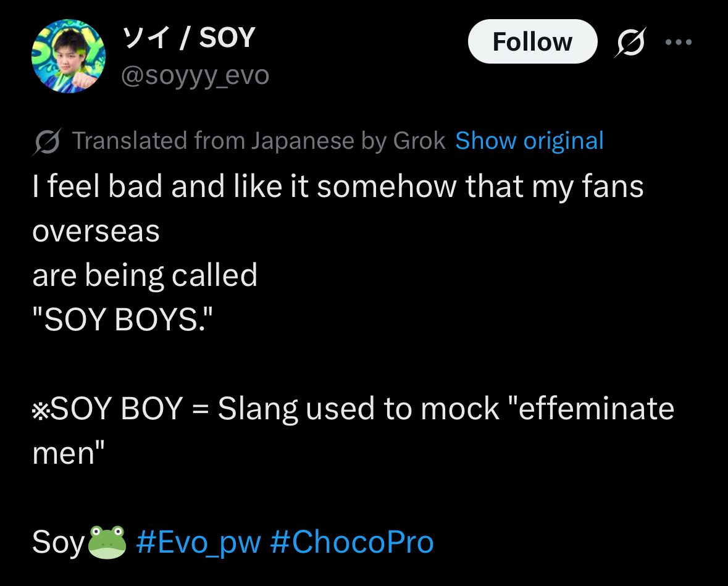Screen dimensions: 728x586
Task: Open the #ChocoPro hashtag
Action: [x=352, y=542]
